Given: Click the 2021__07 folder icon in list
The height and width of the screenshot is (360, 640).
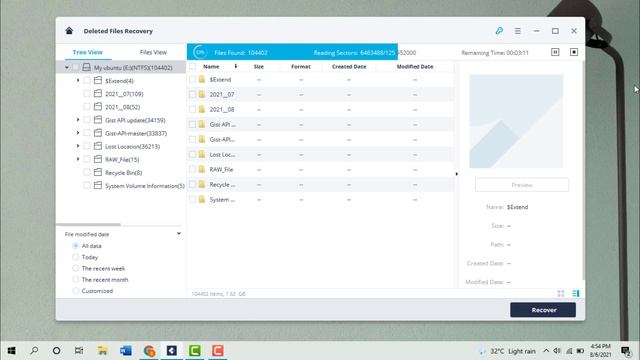Looking at the screenshot, I should [x=202, y=94].
